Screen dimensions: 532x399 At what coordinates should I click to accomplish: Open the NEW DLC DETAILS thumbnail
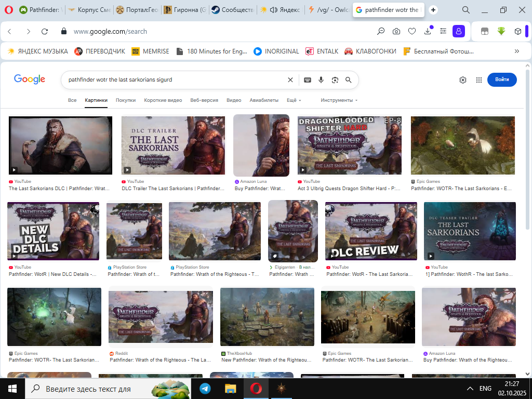tap(54, 231)
